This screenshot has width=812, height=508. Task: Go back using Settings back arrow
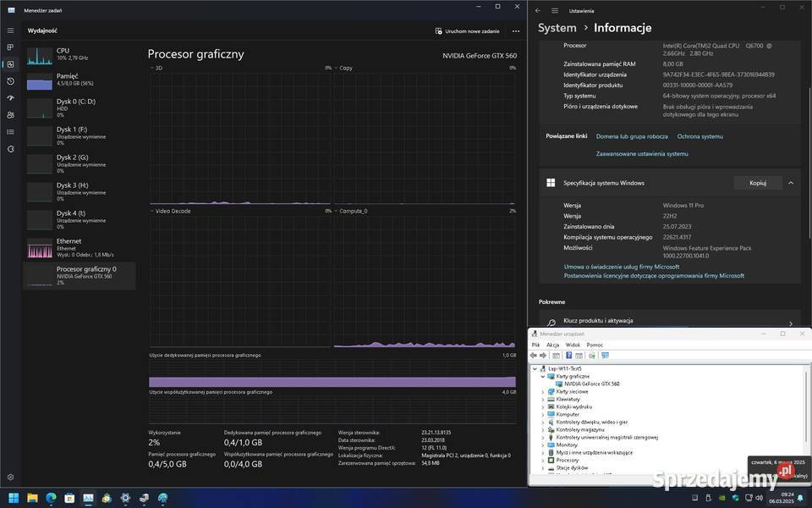tap(538, 10)
